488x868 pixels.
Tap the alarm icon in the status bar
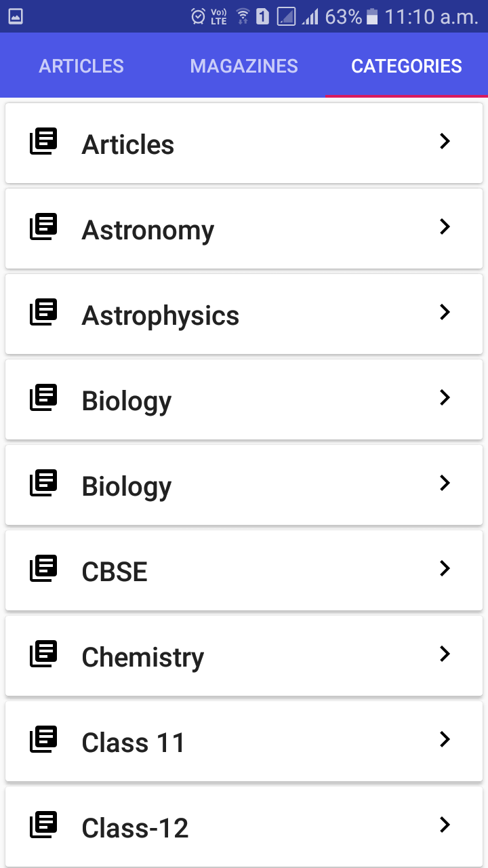198,16
